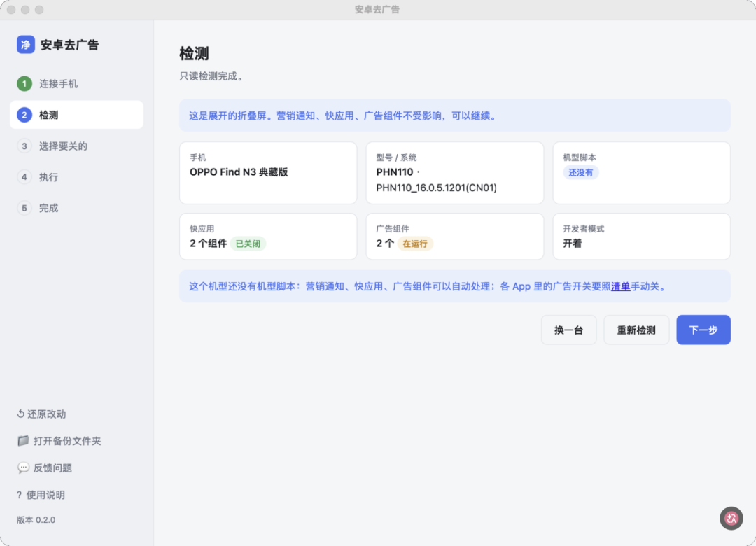Click the 只读检测完成。 status text
Image resolution: width=756 pixels, height=546 pixels.
pos(213,76)
